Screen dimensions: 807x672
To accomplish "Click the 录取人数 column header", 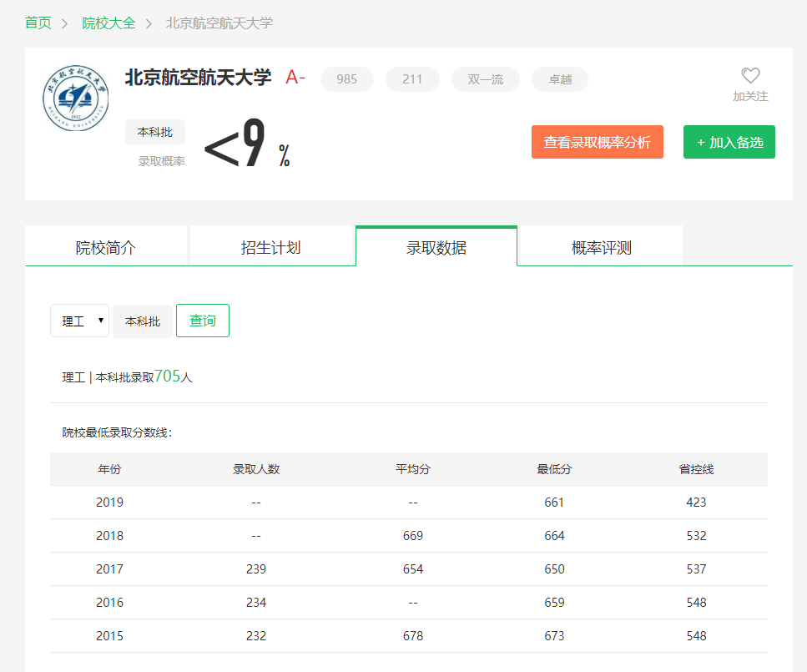I will [256, 469].
